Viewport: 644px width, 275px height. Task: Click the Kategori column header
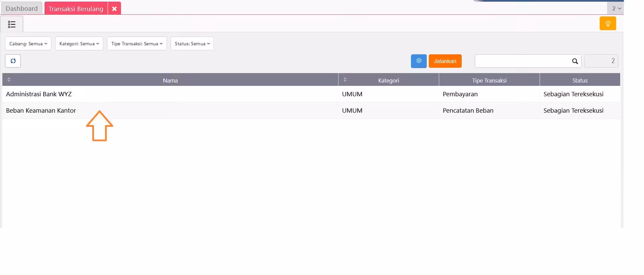pos(388,80)
